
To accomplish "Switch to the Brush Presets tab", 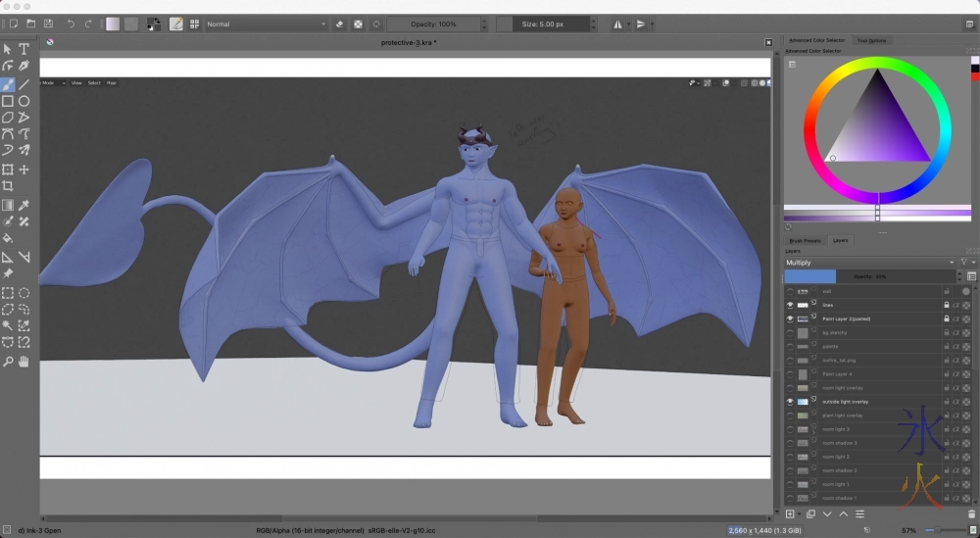I will (805, 240).
